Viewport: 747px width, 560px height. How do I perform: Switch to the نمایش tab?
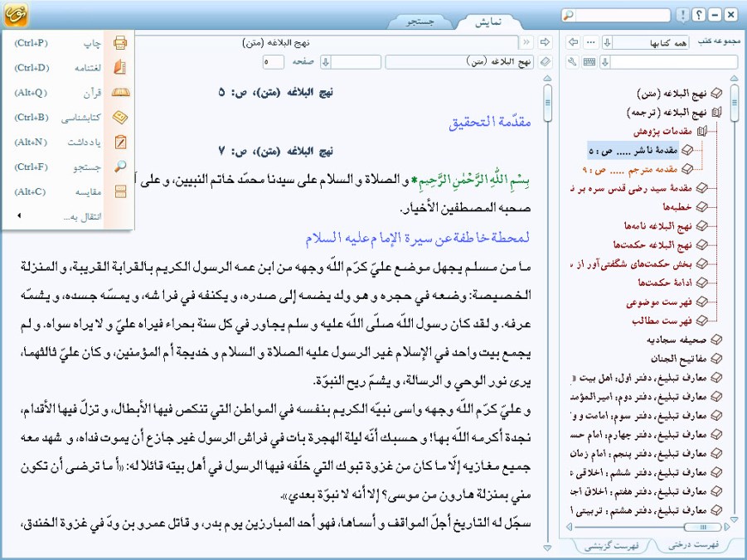[489, 22]
